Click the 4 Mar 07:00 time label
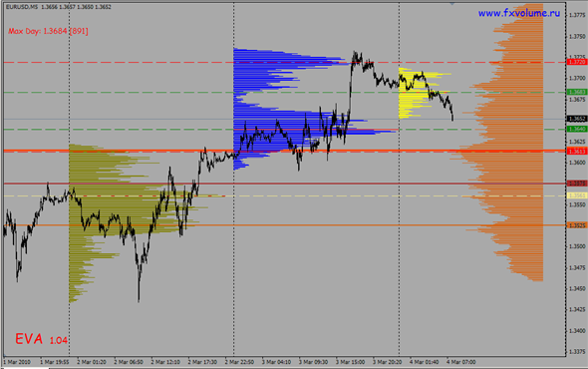 pos(460,362)
